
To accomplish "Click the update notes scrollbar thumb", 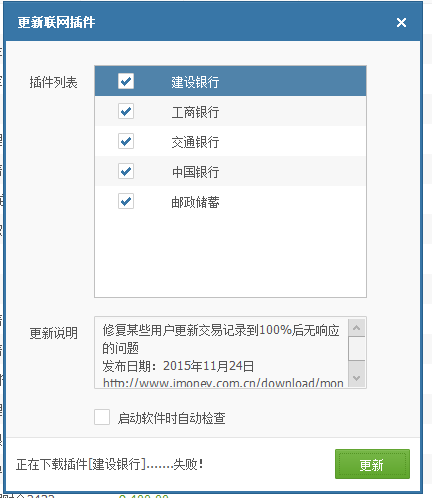I will click(356, 349).
